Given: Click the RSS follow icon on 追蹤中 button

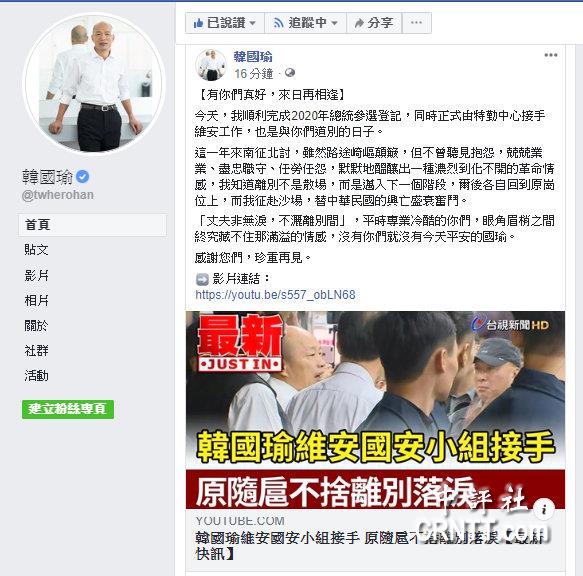Looking at the screenshot, I should tap(278, 23).
